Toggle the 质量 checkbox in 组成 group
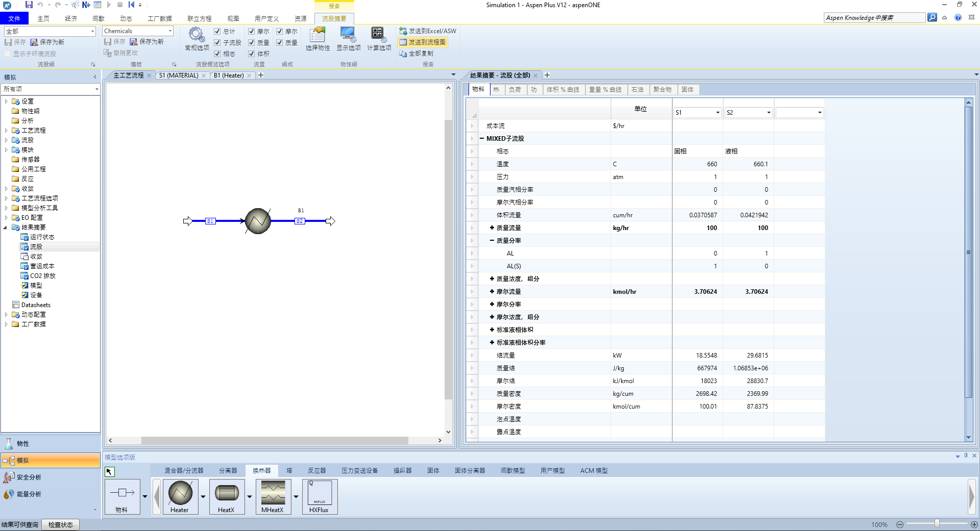The height and width of the screenshot is (531, 980). tap(280, 43)
